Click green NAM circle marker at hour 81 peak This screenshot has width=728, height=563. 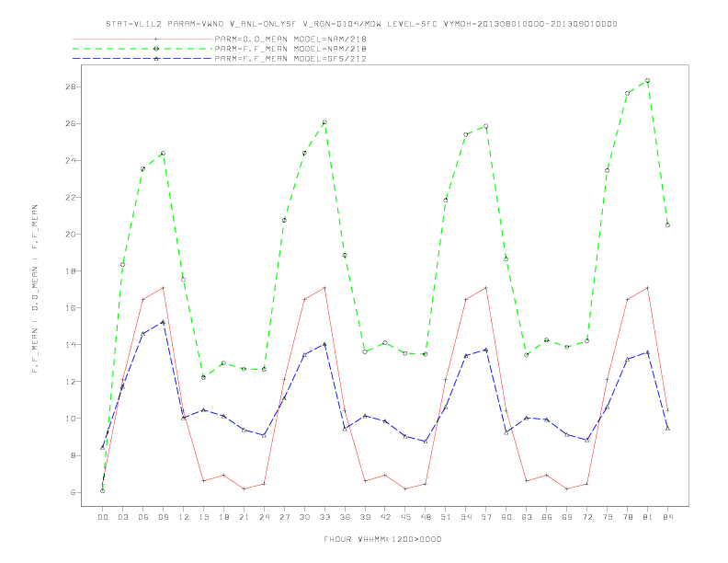pyautogui.click(x=648, y=80)
